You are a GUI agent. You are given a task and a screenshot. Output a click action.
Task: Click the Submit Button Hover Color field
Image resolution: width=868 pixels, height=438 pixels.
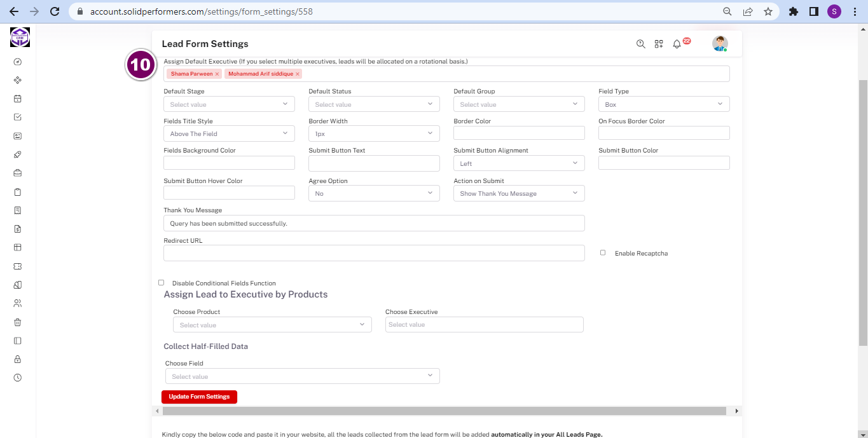229,193
